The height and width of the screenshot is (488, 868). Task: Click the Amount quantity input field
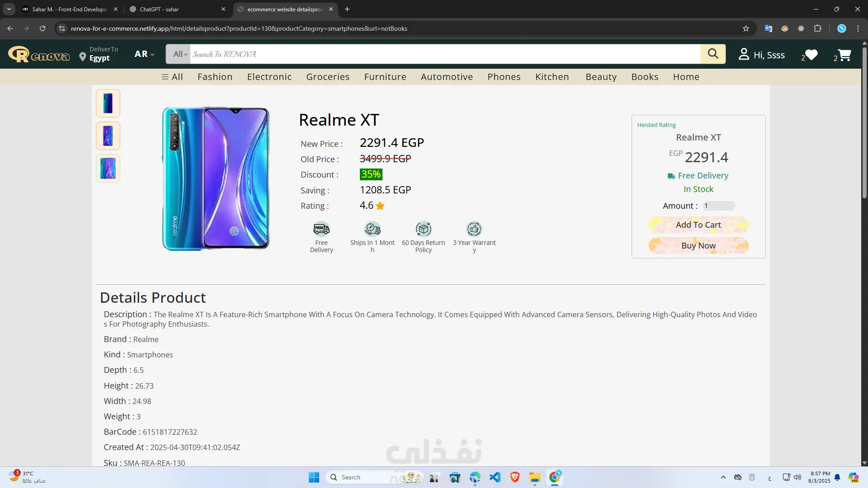718,206
